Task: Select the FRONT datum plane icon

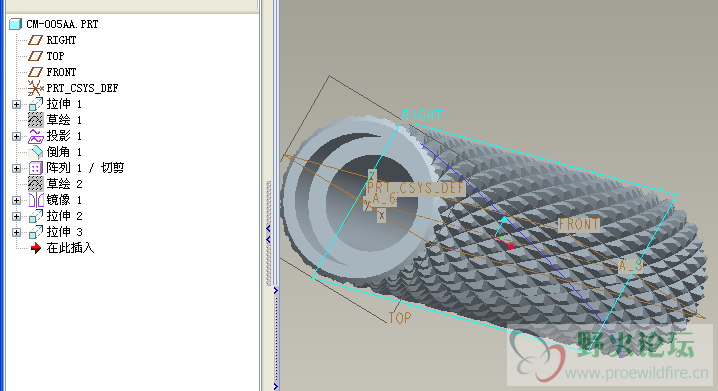Action: 35,72
